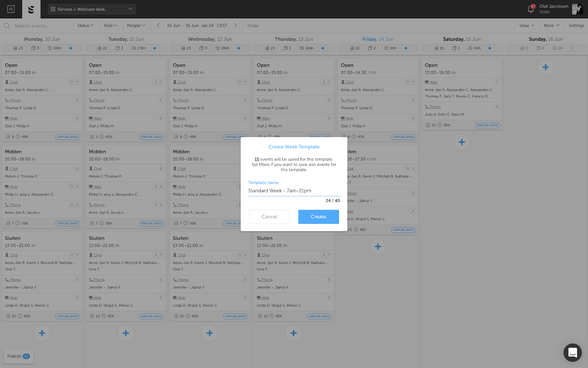This screenshot has width=588, height=368.
Task: Add event on Friday column plus button
Action: tap(378, 247)
